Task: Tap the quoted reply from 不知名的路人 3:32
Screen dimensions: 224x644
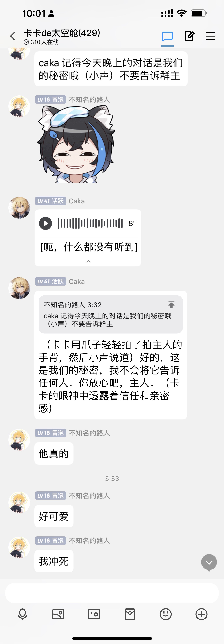Action: click(x=111, y=314)
